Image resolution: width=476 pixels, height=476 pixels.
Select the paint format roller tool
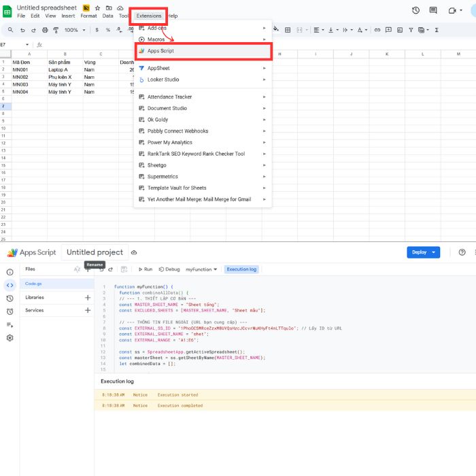[56, 30]
